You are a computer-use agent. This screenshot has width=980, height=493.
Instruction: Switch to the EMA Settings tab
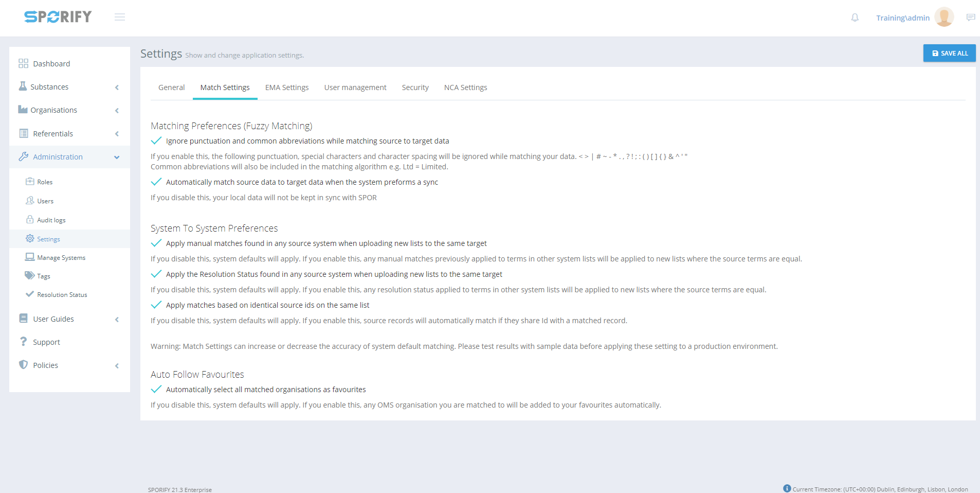pyautogui.click(x=287, y=87)
